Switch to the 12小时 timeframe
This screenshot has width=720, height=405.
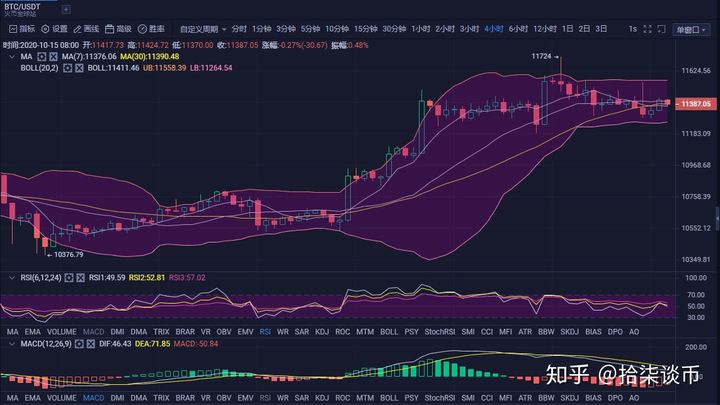click(x=545, y=29)
